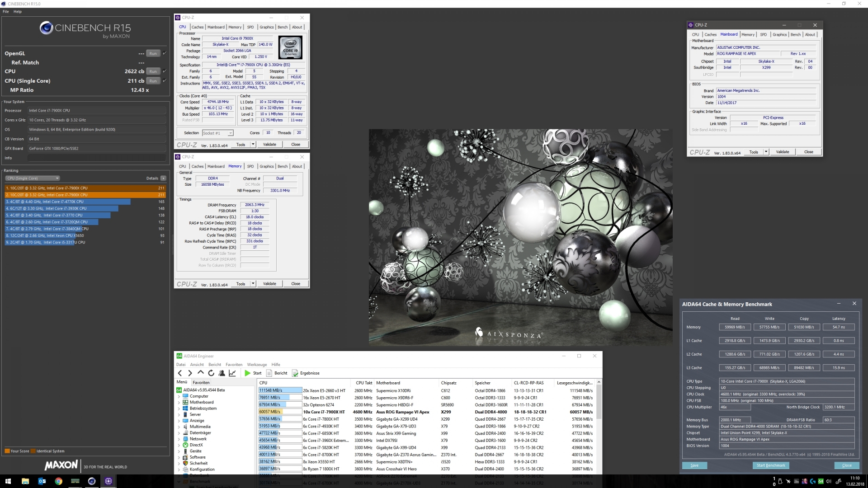Open the Datei menu in AIDA64
Screen dimensions: 868x488
click(x=181, y=365)
